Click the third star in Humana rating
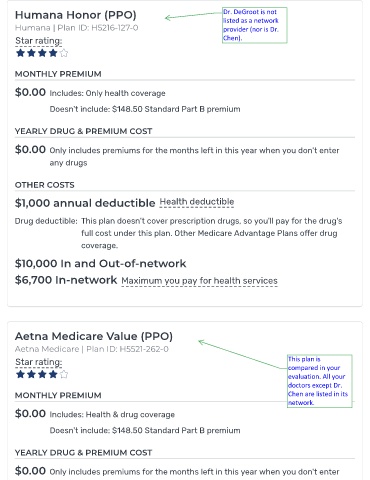Screen dimensions: 370x480 click(42, 53)
